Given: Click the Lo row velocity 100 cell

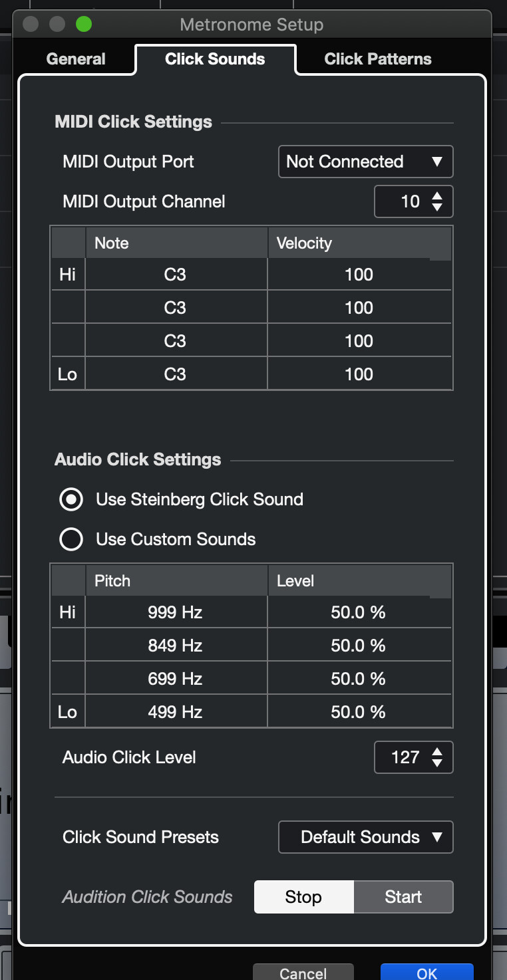Looking at the screenshot, I should 359,374.
